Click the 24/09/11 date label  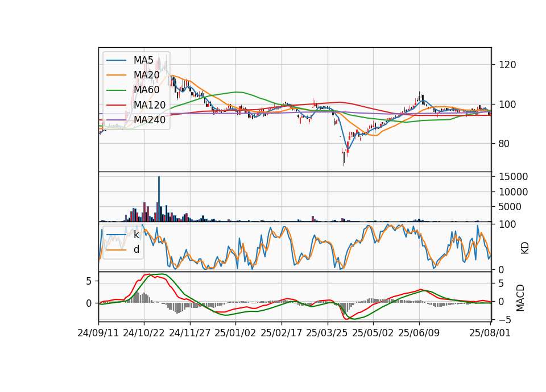tap(98, 333)
